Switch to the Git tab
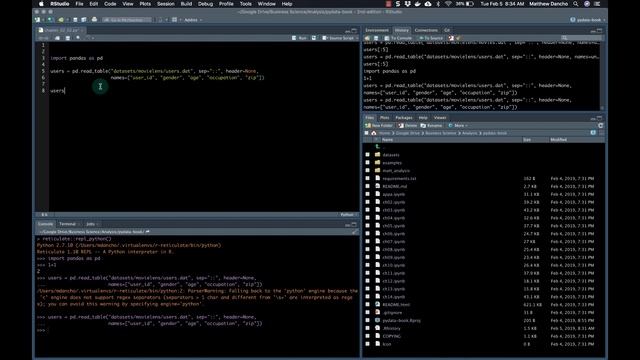The height and width of the screenshot is (360, 640). (x=447, y=30)
